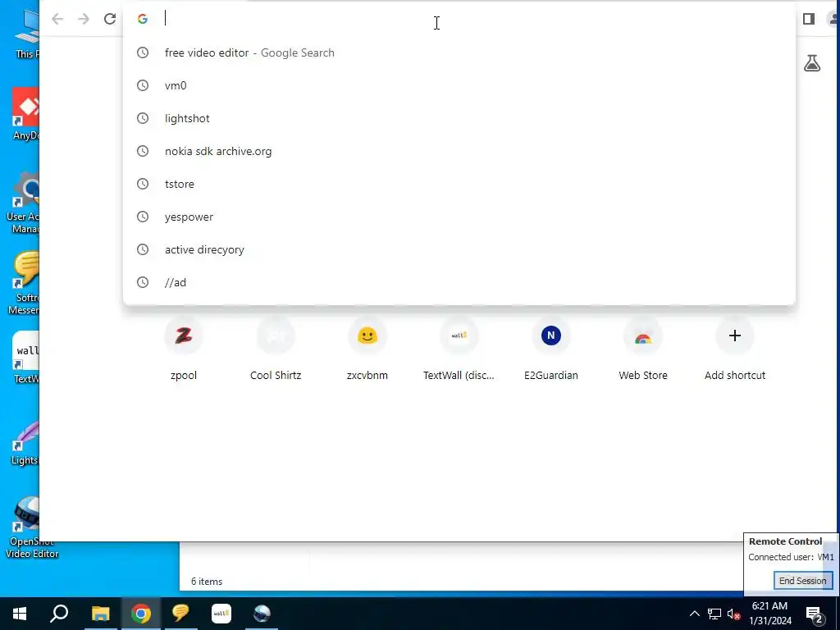Select the 'lightshot' history suggestion
840x630 pixels.
pos(459,118)
